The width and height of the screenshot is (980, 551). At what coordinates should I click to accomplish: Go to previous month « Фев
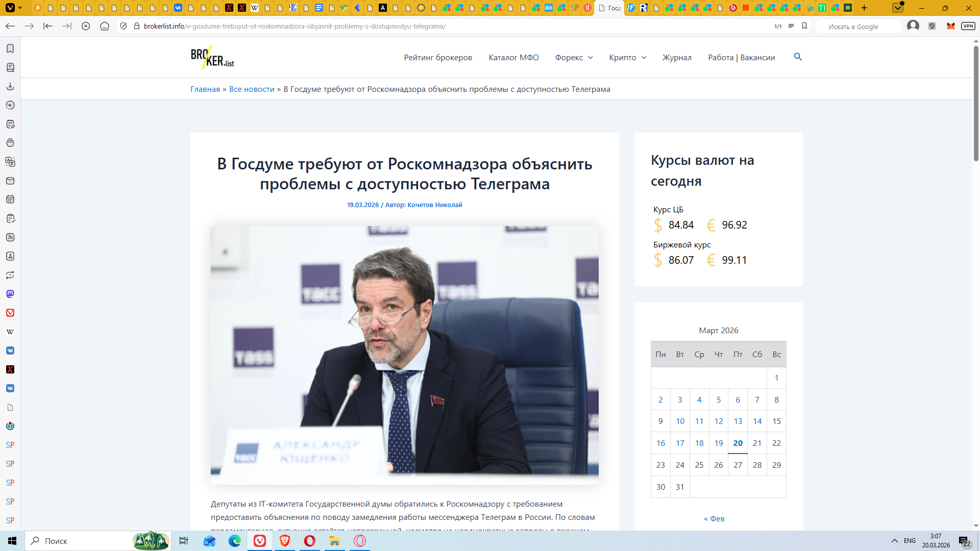714,518
